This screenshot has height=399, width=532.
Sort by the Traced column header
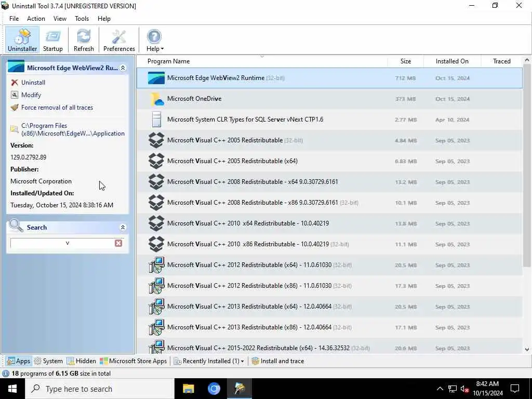[502, 61]
